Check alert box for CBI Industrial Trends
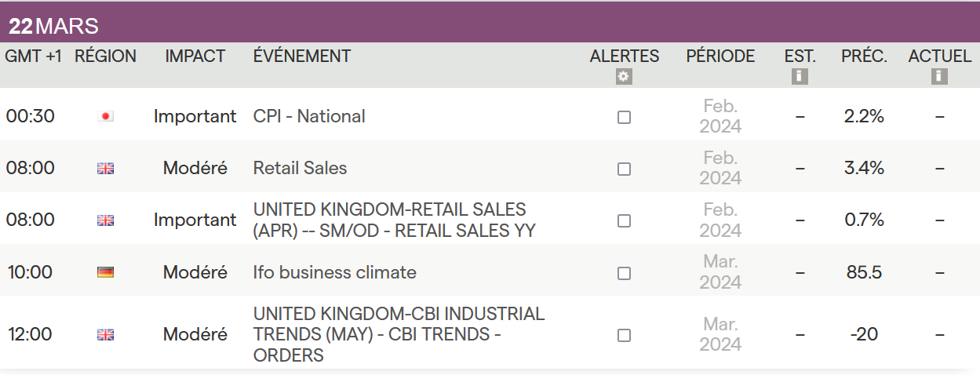The image size is (980, 375). coord(624,335)
